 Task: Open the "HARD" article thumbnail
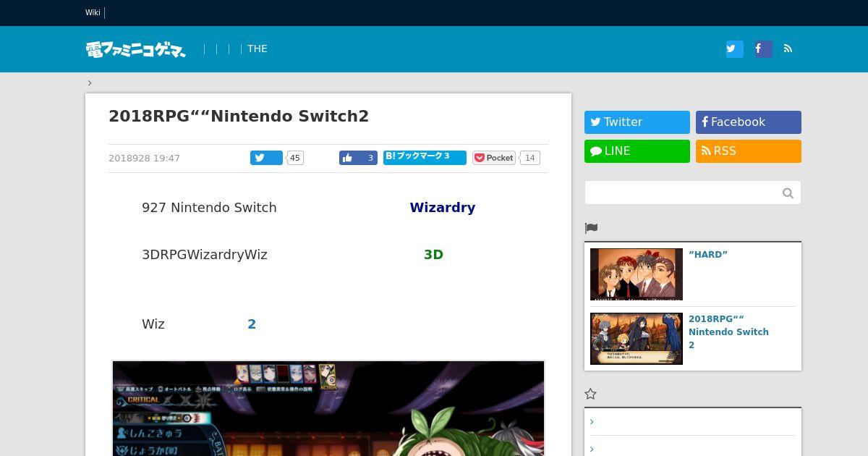637,274
